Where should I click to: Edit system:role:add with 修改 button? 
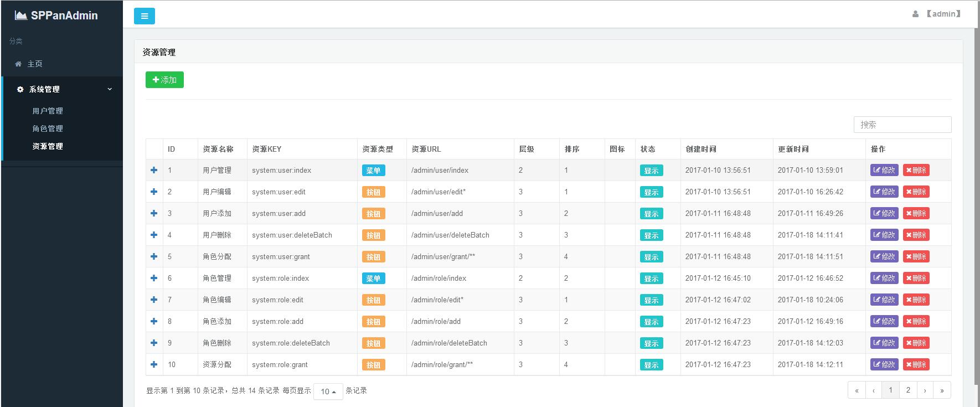coord(884,321)
